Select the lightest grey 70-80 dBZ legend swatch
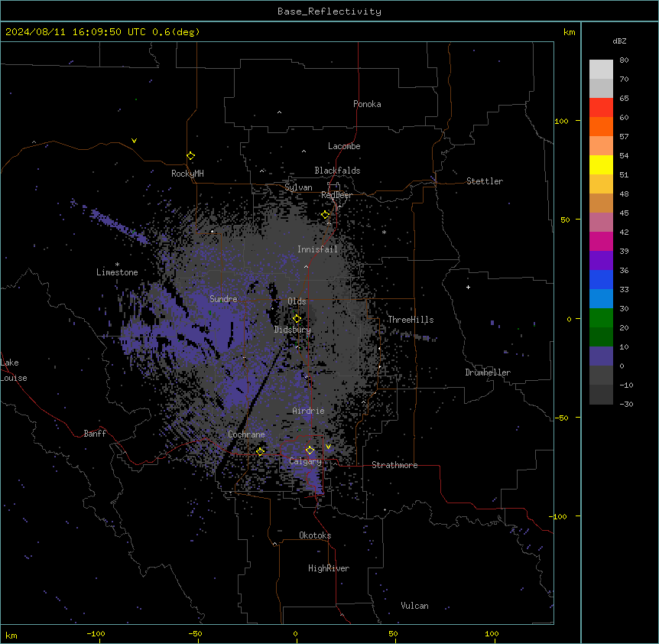This screenshot has width=659, height=644. pos(601,70)
